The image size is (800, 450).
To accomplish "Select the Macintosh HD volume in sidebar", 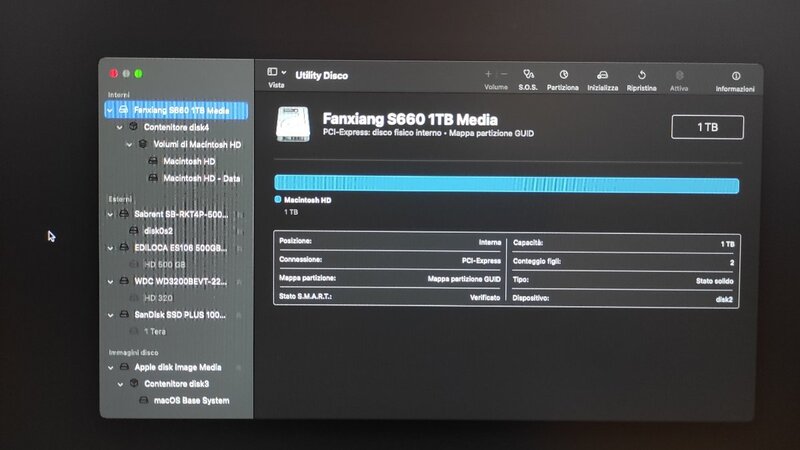I will pyautogui.click(x=189, y=161).
